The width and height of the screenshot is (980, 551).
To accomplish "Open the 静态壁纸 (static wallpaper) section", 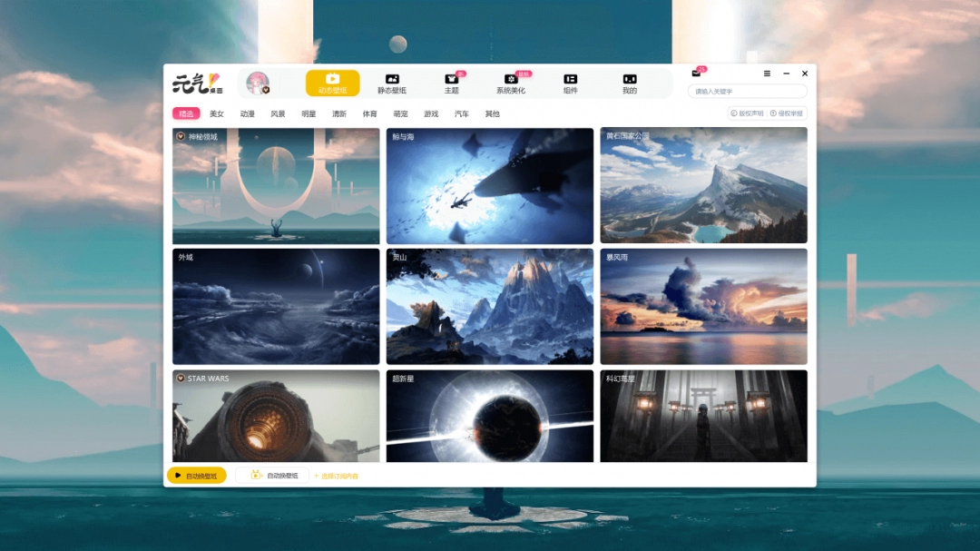I will [392, 84].
